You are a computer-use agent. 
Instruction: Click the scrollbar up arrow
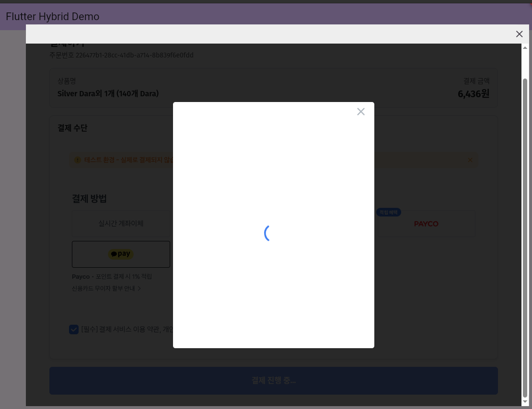[x=525, y=48]
